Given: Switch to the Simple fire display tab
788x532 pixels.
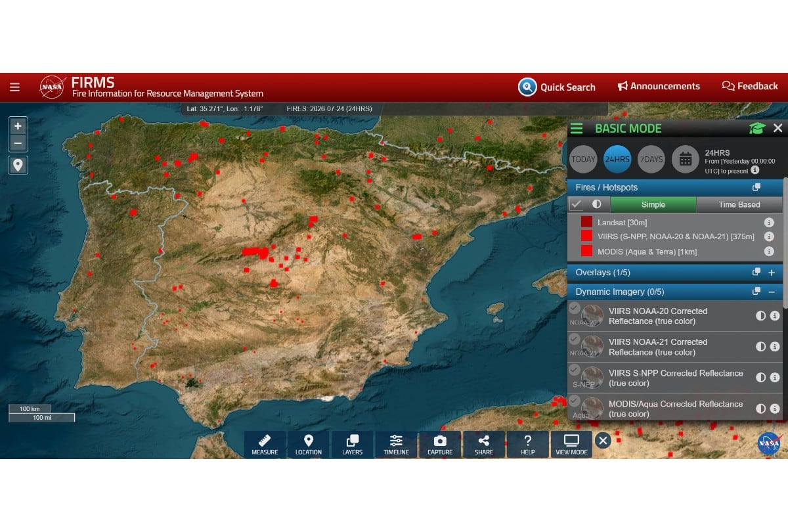Looking at the screenshot, I should coord(653,204).
